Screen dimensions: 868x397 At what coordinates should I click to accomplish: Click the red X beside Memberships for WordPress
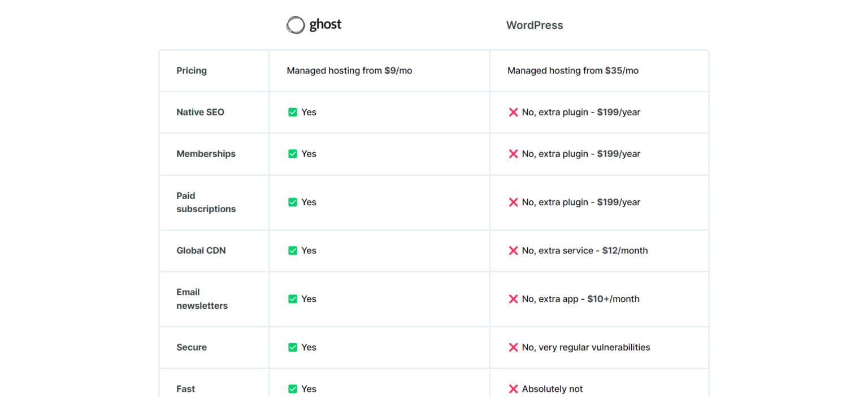pos(513,154)
